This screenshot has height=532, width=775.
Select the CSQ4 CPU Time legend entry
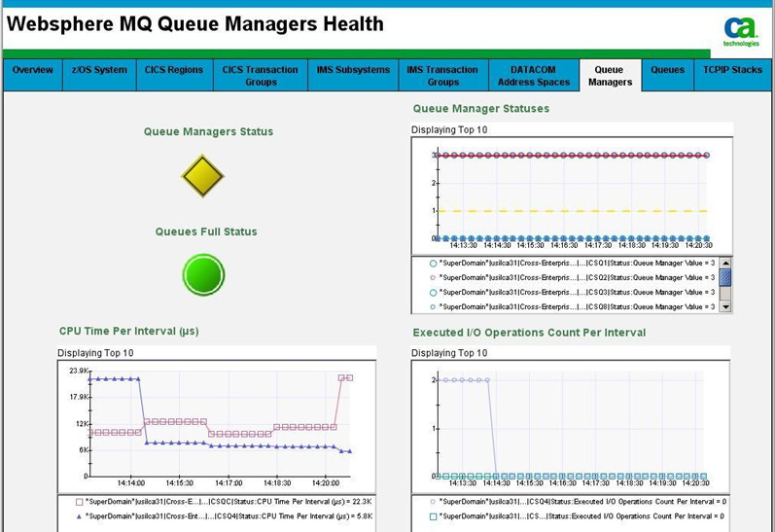point(224,515)
